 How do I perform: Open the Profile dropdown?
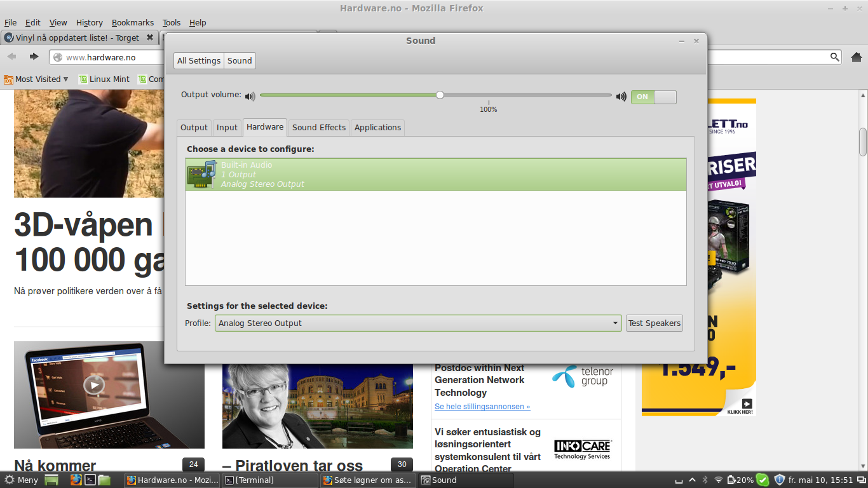(x=418, y=323)
